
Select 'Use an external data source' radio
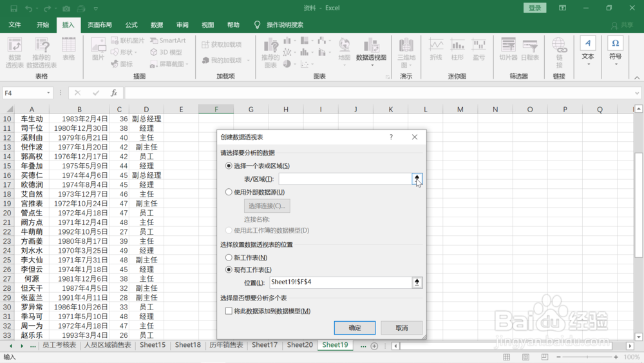[229, 192]
